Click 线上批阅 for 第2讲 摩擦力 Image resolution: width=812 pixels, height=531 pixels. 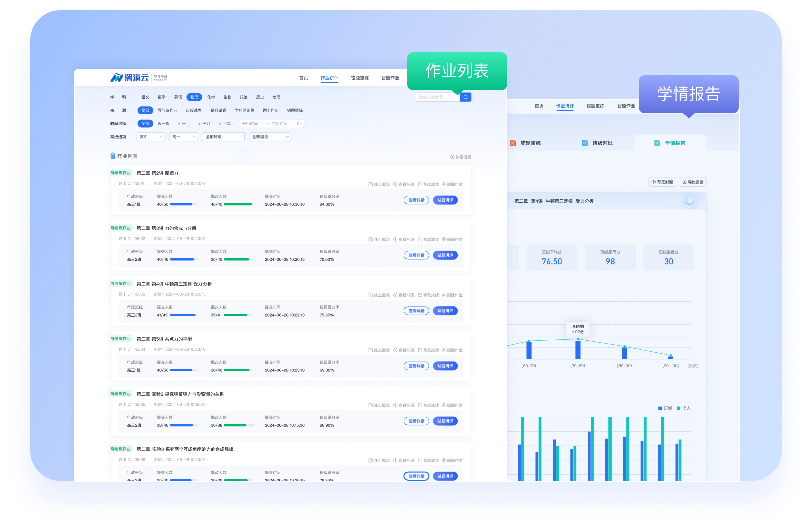[379, 184]
